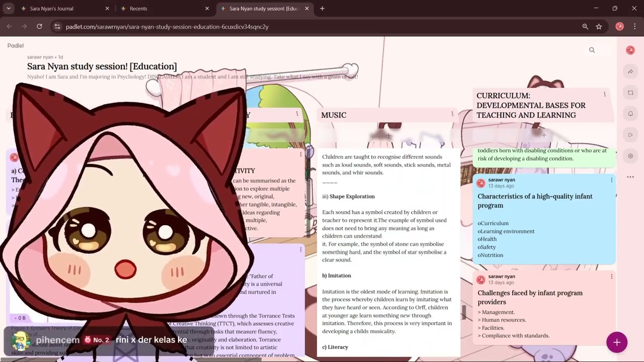Click the Padlet user avatar icon
Viewport: 644px width, 362px height.
pyautogui.click(x=630, y=50)
